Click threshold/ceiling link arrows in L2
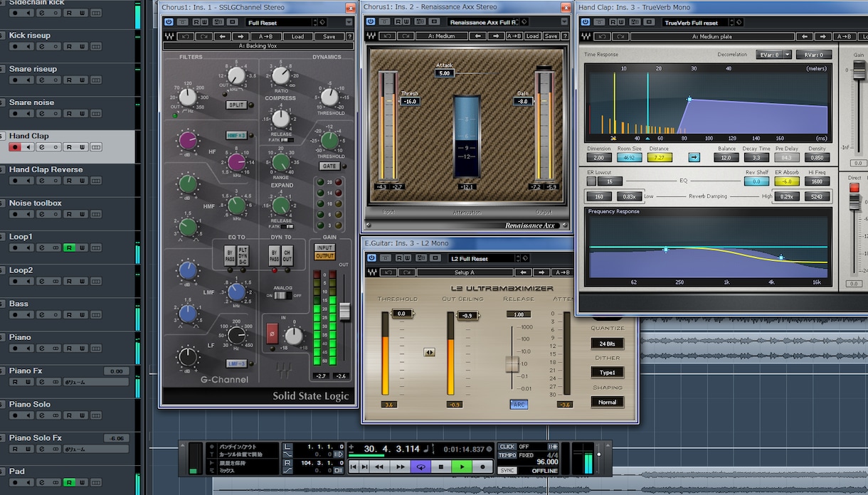Image resolution: width=868 pixels, height=495 pixels. (430, 352)
